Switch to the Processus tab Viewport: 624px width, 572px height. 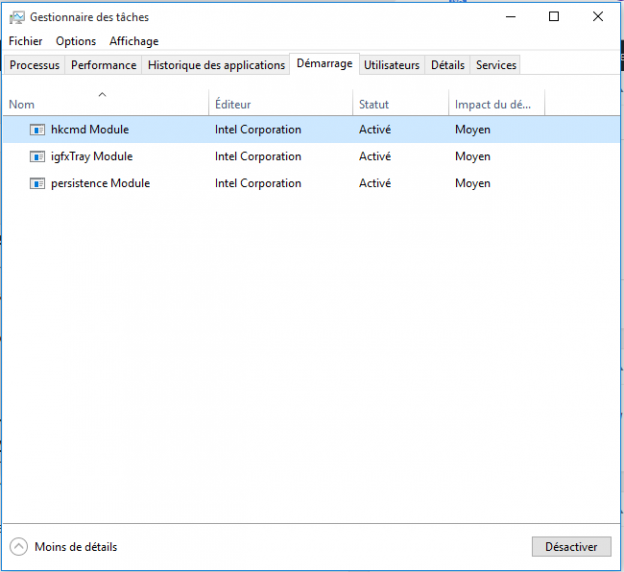[x=35, y=65]
